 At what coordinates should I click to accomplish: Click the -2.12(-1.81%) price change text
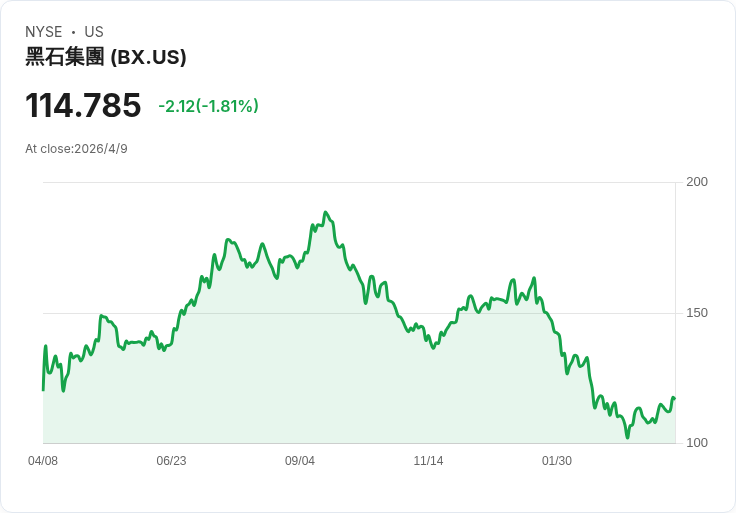(x=208, y=106)
